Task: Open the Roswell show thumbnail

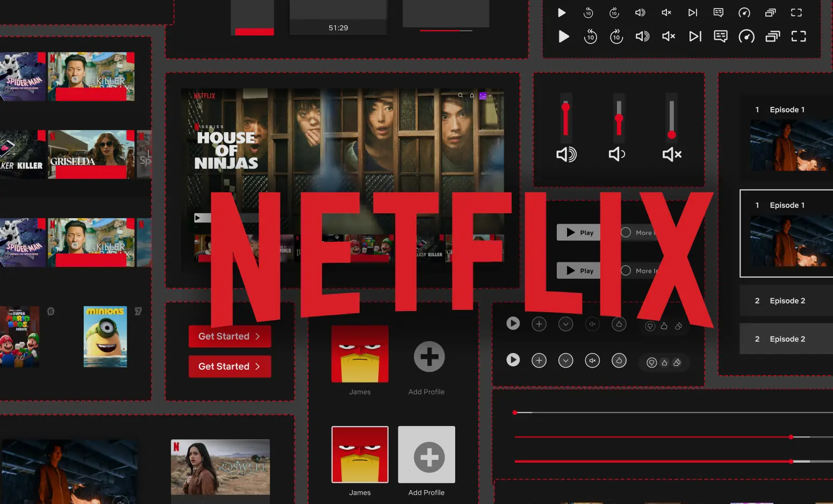Action: pos(220,467)
